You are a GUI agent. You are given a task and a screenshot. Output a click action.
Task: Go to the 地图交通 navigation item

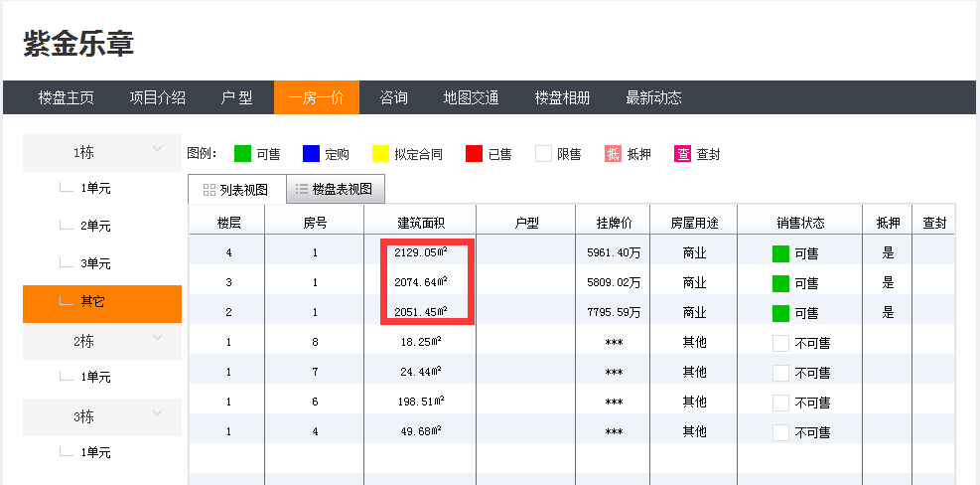(x=471, y=97)
